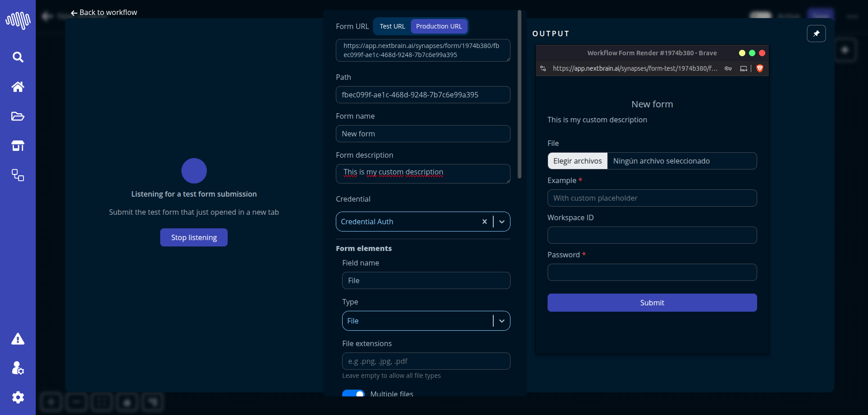The height and width of the screenshot is (415, 868).
Task: Expand the Credential dropdown chevron
Action: click(502, 222)
